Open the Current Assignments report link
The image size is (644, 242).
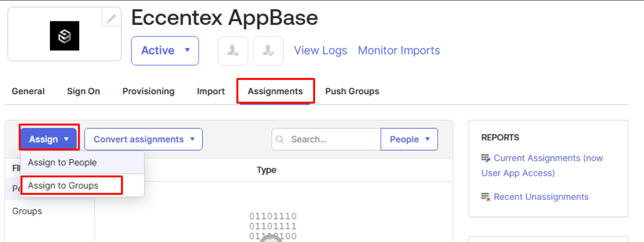pos(542,165)
